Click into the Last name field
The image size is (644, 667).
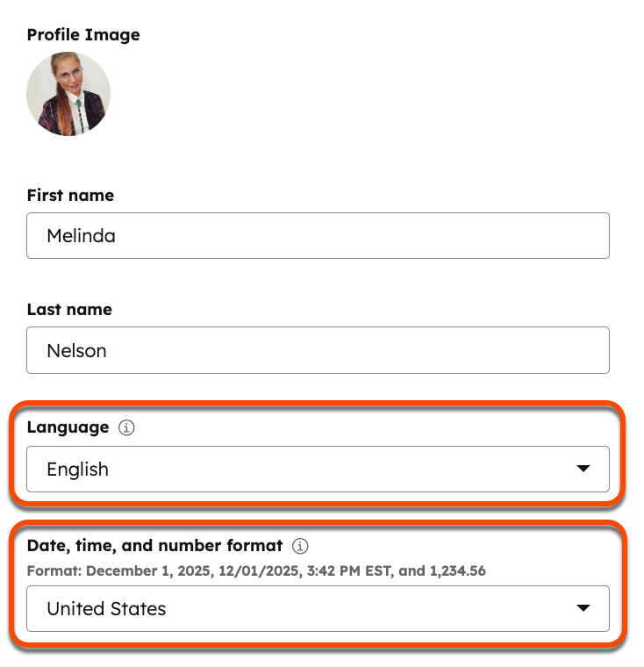pos(318,350)
